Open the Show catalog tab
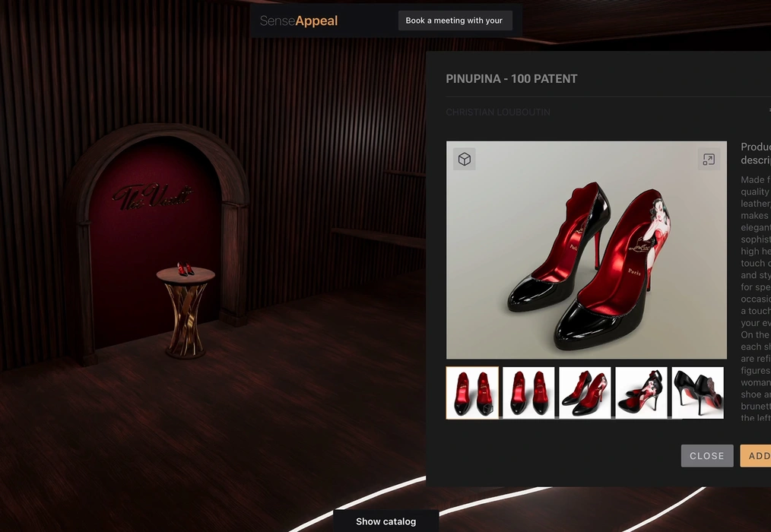 [x=385, y=521]
